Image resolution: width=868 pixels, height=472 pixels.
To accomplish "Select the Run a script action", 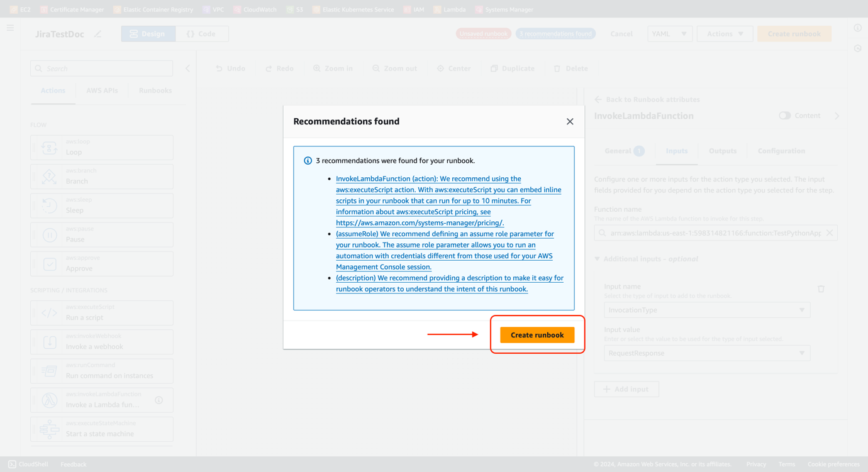I will click(x=102, y=313).
